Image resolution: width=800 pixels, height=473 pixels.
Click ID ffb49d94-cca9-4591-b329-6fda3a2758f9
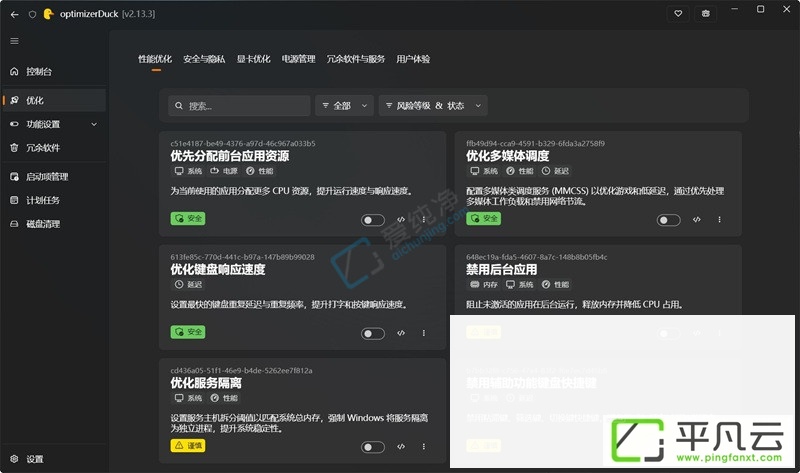pos(535,143)
